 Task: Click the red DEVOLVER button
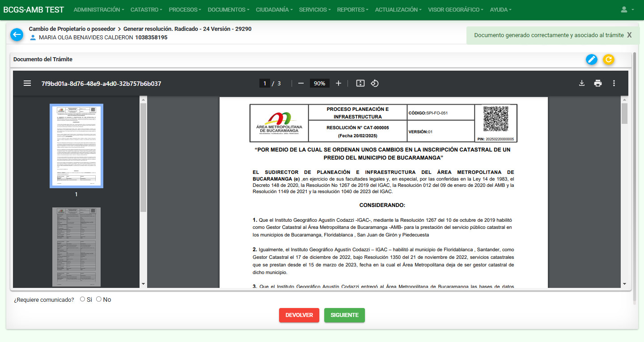299,315
